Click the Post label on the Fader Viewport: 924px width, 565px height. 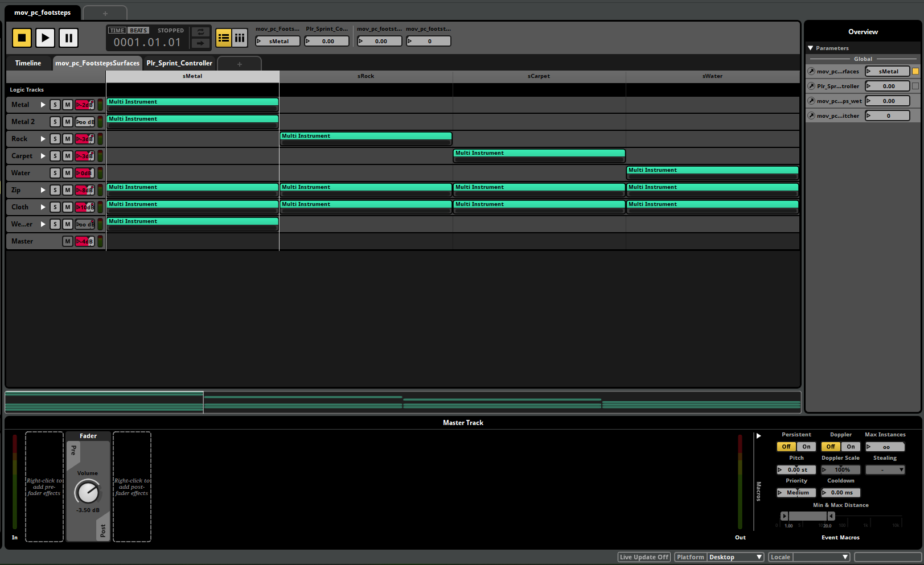(103, 531)
